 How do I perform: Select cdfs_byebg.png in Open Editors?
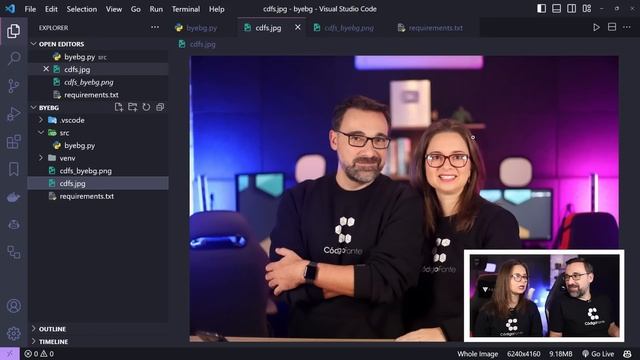(x=98, y=82)
